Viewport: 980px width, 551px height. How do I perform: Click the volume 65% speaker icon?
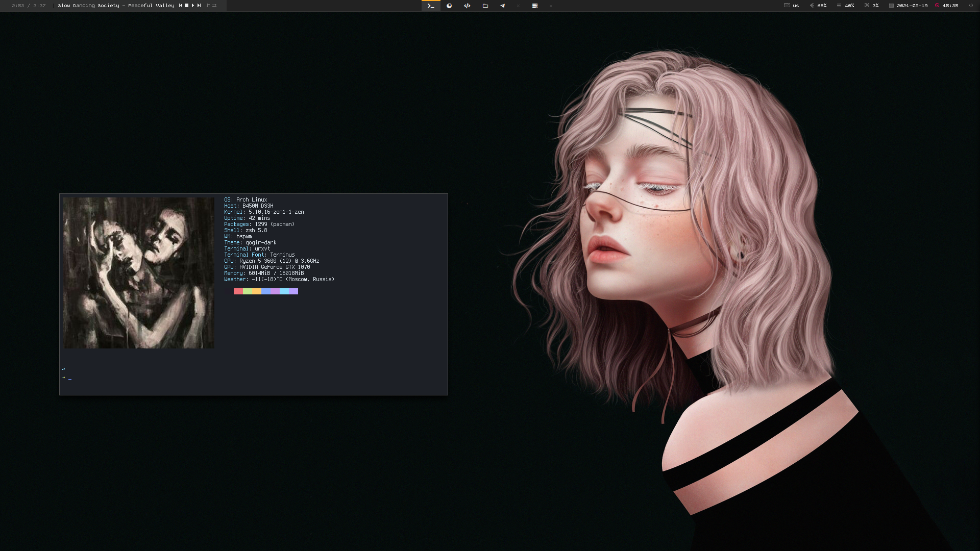click(812, 6)
